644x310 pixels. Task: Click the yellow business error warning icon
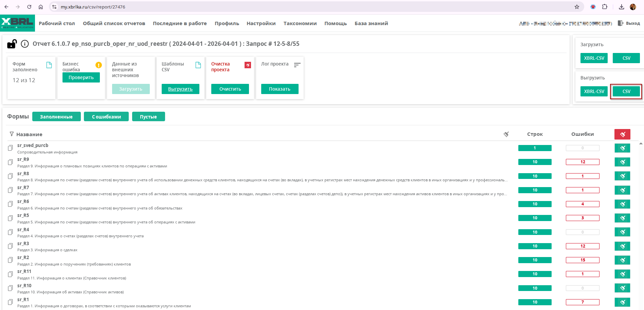tap(99, 65)
